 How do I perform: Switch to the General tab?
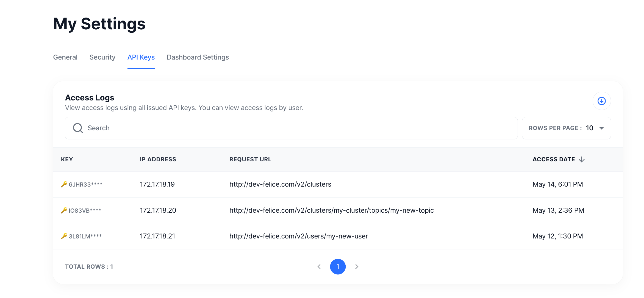[x=65, y=57]
